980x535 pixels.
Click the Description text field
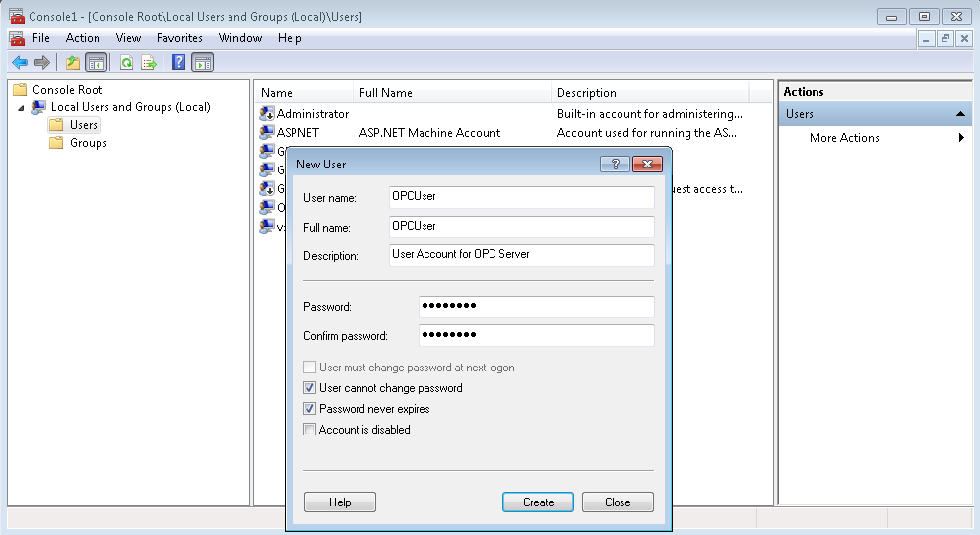click(521, 255)
